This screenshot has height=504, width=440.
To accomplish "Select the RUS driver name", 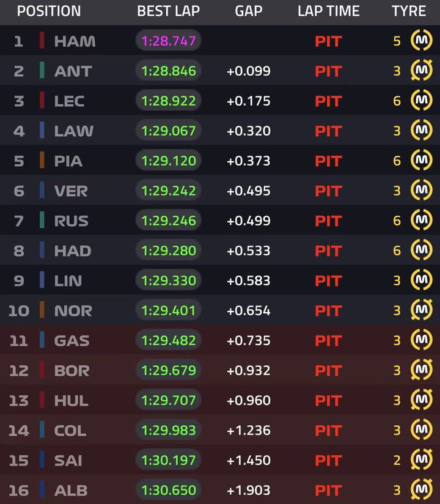I will 71,221.
